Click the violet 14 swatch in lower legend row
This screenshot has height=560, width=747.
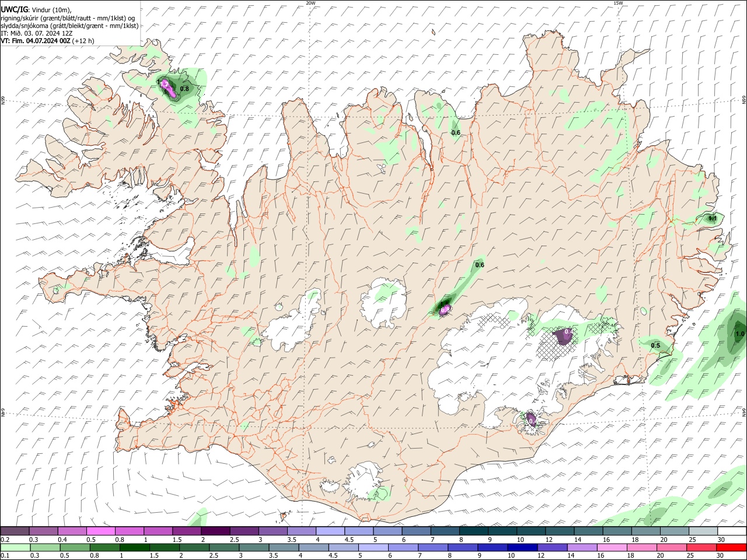click(x=583, y=547)
